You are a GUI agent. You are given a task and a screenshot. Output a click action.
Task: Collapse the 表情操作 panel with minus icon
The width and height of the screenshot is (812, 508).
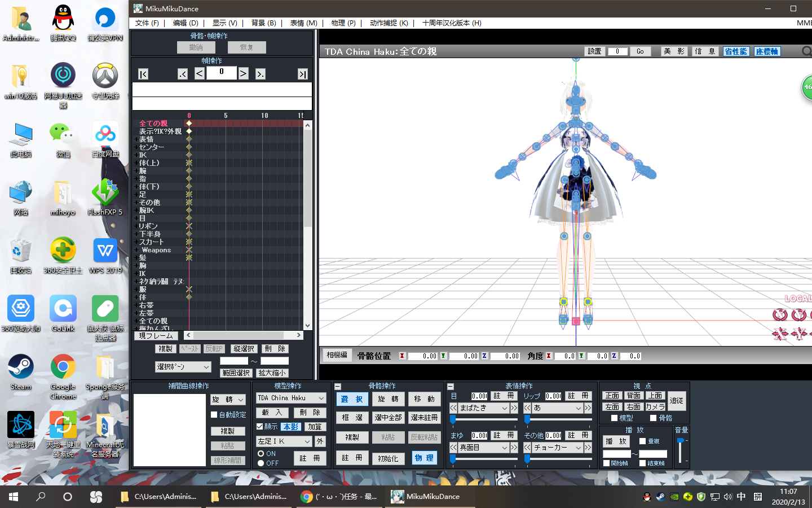click(451, 387)
